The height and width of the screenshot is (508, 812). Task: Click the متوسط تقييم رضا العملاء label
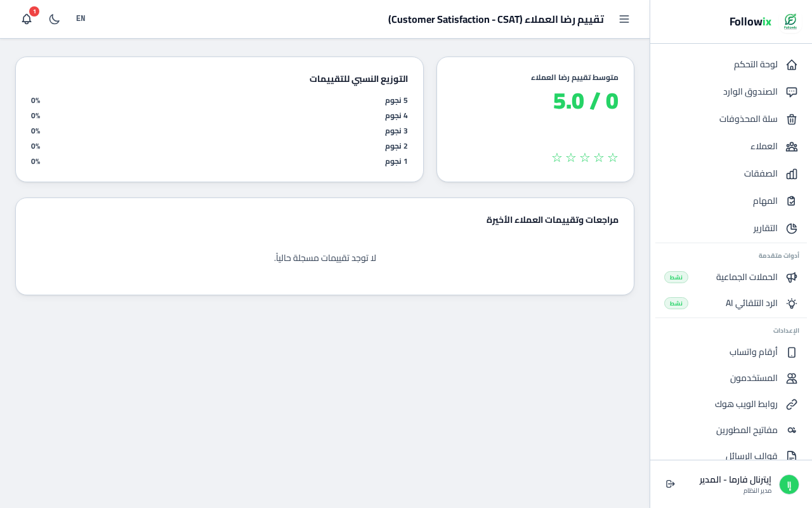pyautogui.click(x=575, y=77)
